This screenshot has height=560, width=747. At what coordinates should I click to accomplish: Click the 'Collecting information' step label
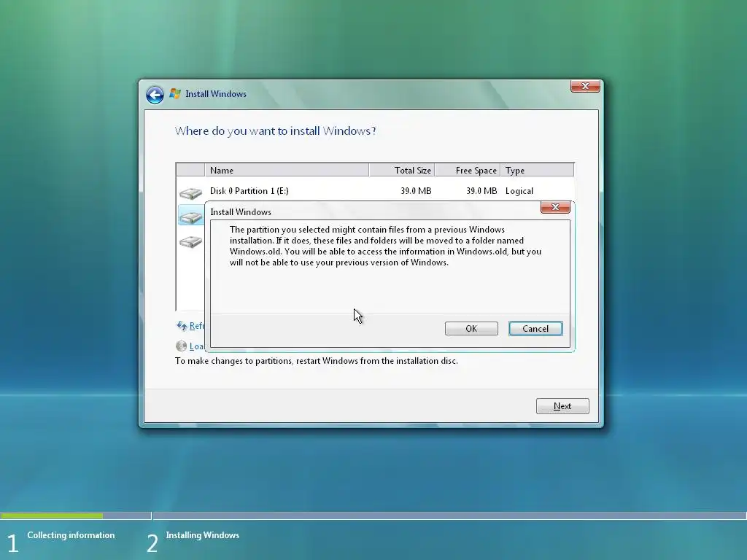pyautogui.click(x=71, y=535)
